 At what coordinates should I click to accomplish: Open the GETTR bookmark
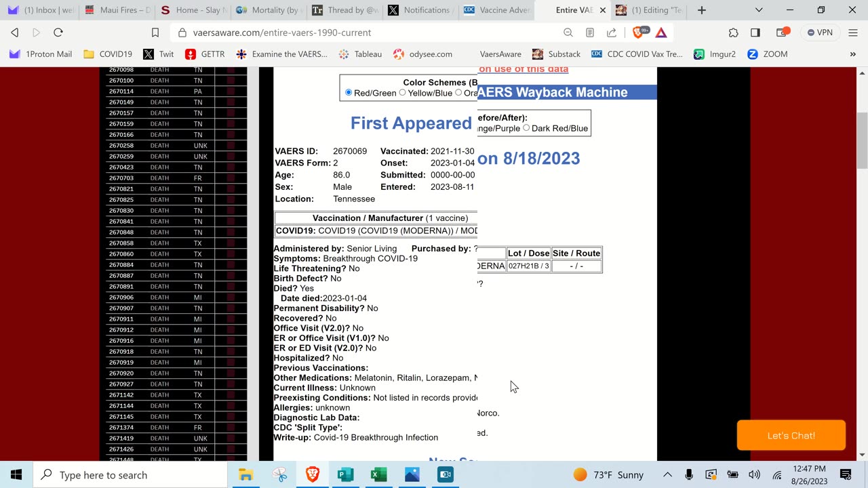(205, 54)
